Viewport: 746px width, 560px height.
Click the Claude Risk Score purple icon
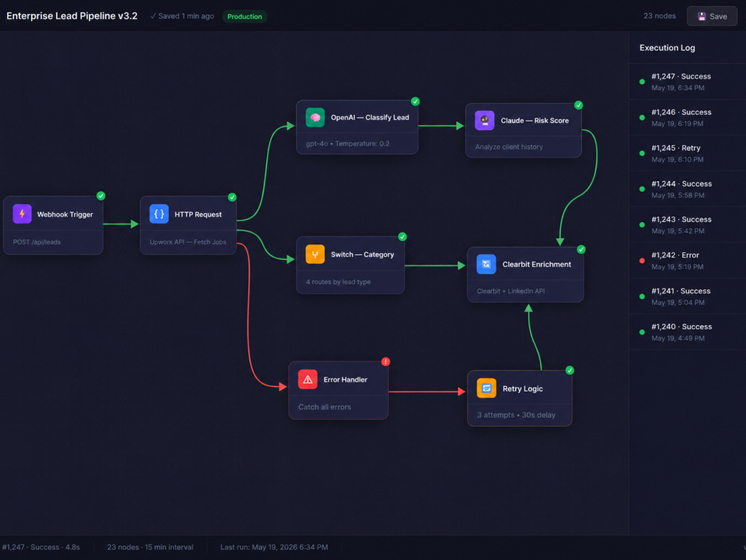[484, 120]
